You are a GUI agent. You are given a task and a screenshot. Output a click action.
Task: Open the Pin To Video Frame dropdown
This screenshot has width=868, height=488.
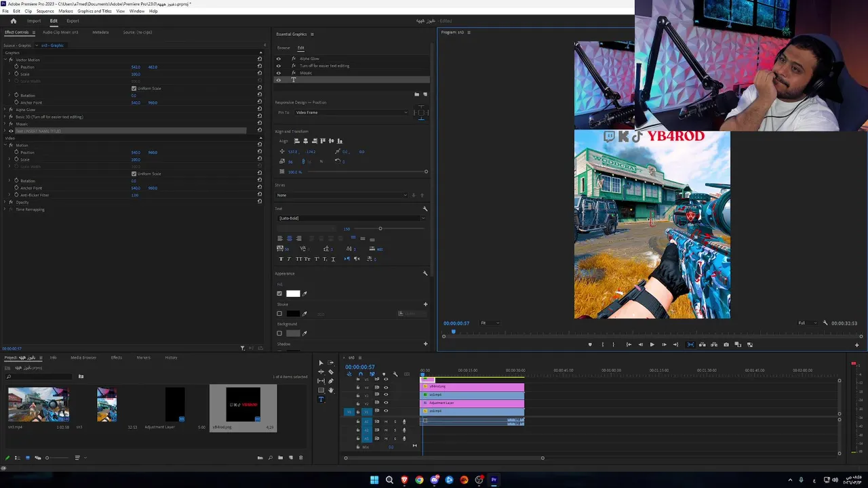pos(351,113)
